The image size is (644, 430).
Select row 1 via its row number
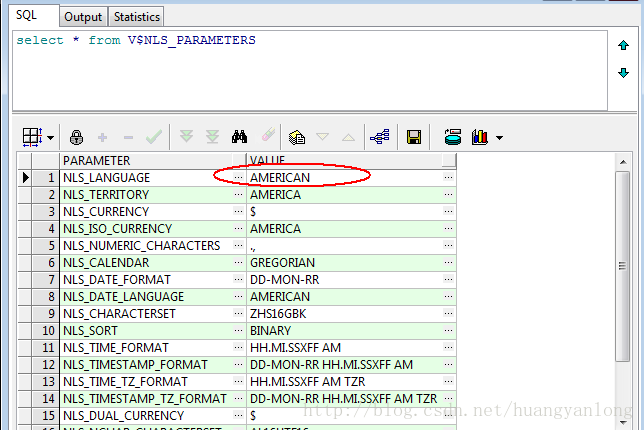tap(46, 177)
